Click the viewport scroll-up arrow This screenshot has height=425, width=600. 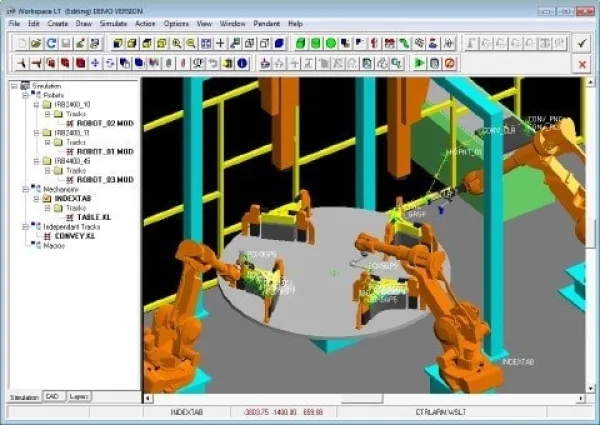point(590,82)
